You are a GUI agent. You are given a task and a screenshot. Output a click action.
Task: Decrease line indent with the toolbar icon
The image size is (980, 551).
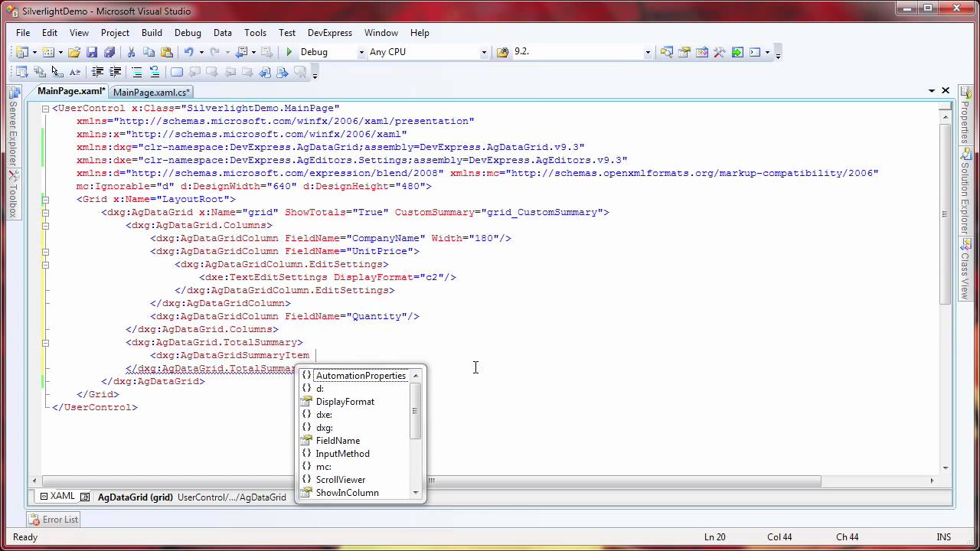(x=97, y=72)
